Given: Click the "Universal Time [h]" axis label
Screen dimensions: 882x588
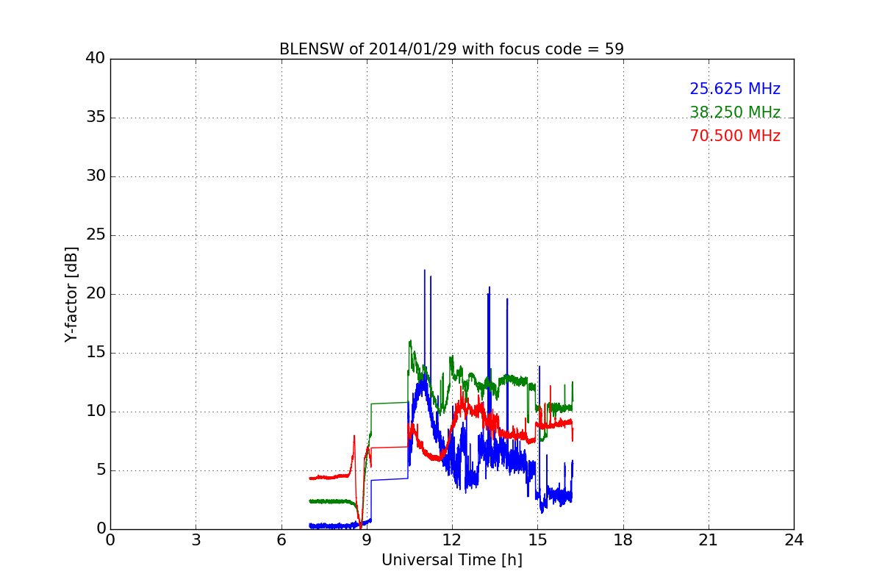Looking at the screenshot, I should (451, 560).
